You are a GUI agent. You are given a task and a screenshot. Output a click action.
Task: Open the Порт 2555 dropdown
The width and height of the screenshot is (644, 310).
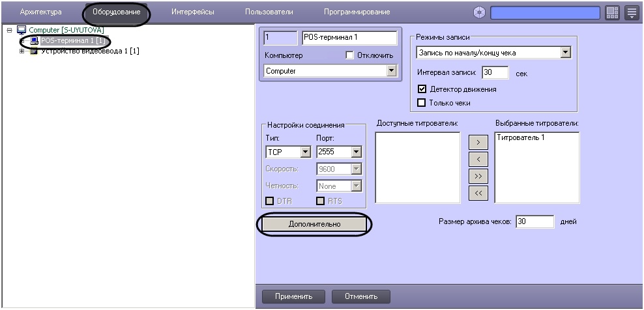tap(355, 152)
